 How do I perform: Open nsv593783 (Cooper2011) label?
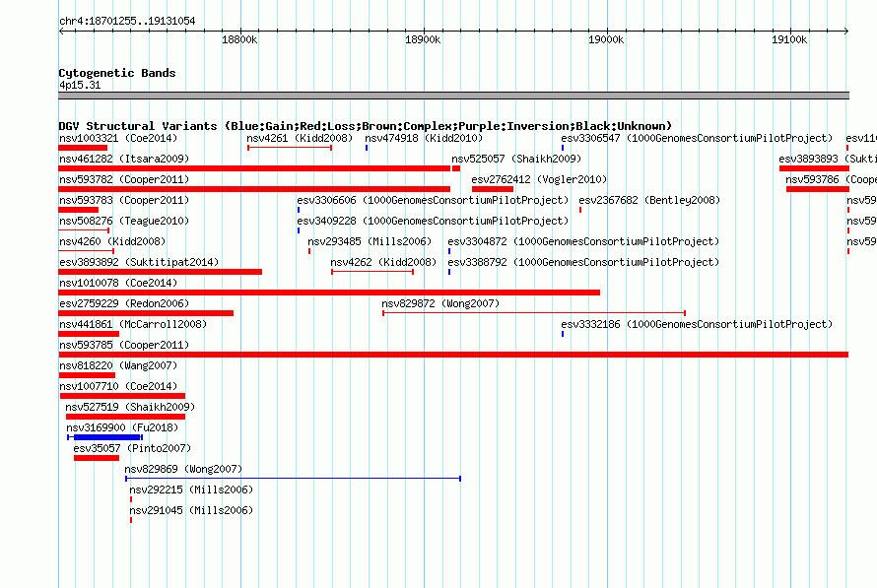click(x=124, y=200)
